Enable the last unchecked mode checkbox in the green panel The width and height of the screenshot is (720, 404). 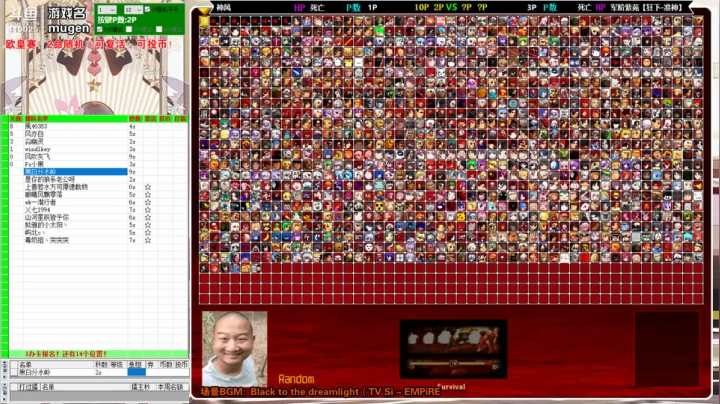[x=159, y=29]
